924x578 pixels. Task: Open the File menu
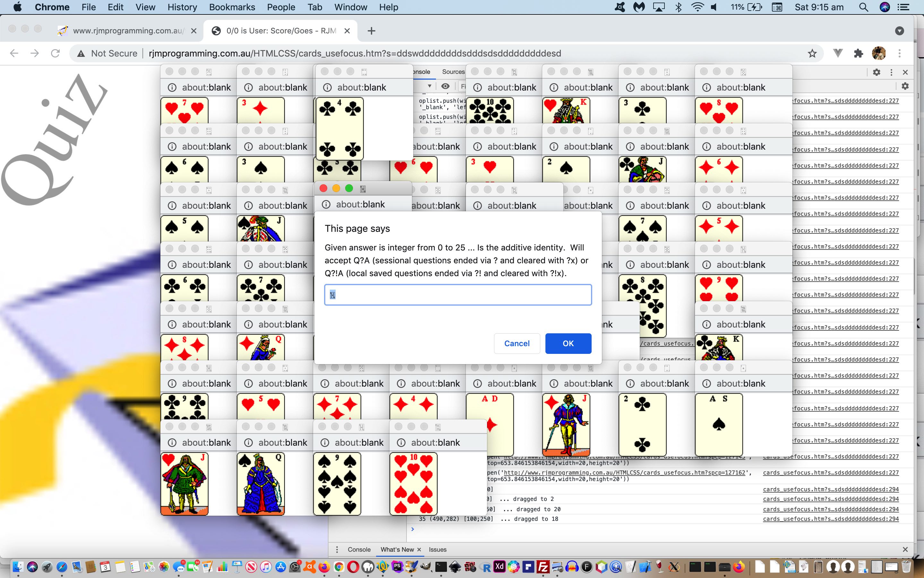pos(89,7)
